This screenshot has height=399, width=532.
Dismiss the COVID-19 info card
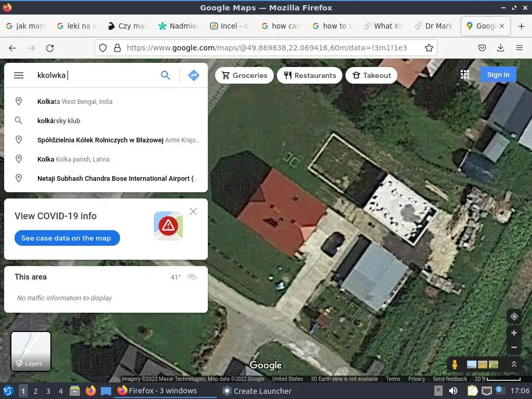coord(193,211)
